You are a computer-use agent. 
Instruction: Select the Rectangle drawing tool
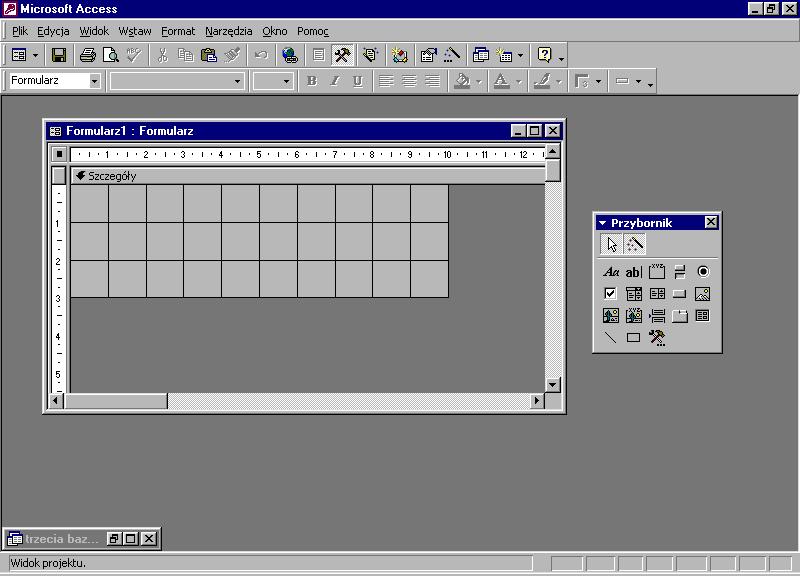[x=634, y=338]
